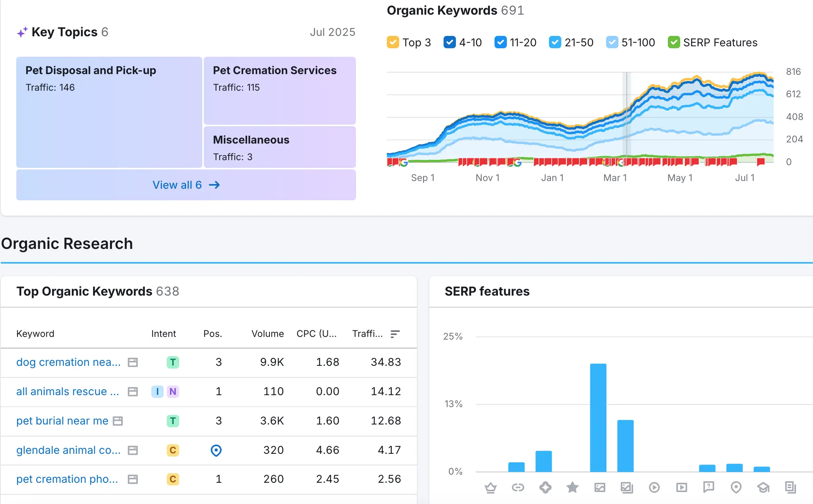The image size is (813, 504).
Task: Click the sitelinks chain icon in SERP features
Action: (x=518, y=488)
